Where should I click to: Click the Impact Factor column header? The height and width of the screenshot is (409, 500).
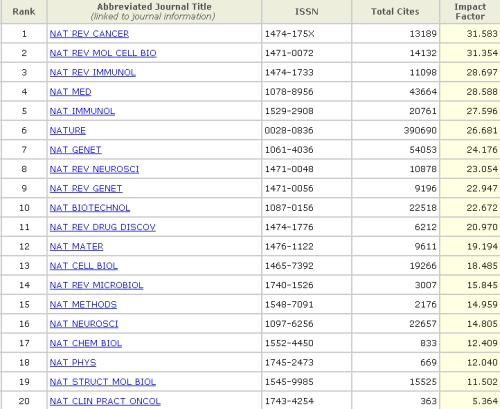click(x=470, y=12)
